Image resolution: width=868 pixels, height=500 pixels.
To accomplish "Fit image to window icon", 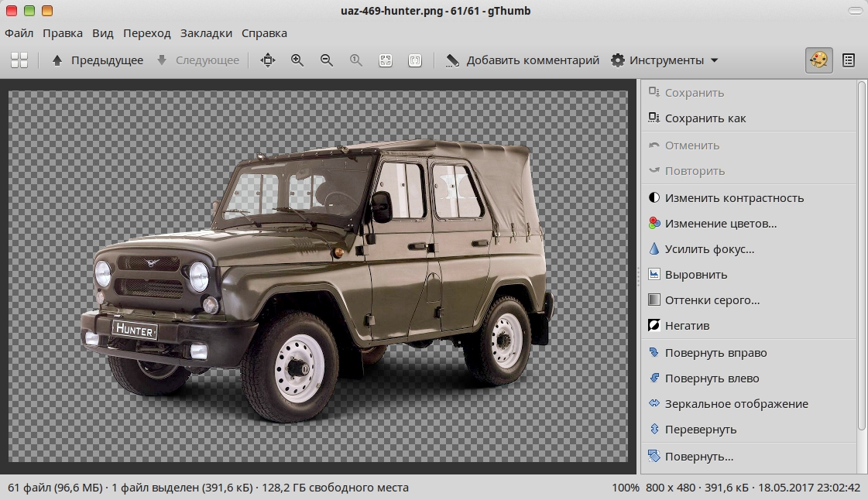I will 386,60.
